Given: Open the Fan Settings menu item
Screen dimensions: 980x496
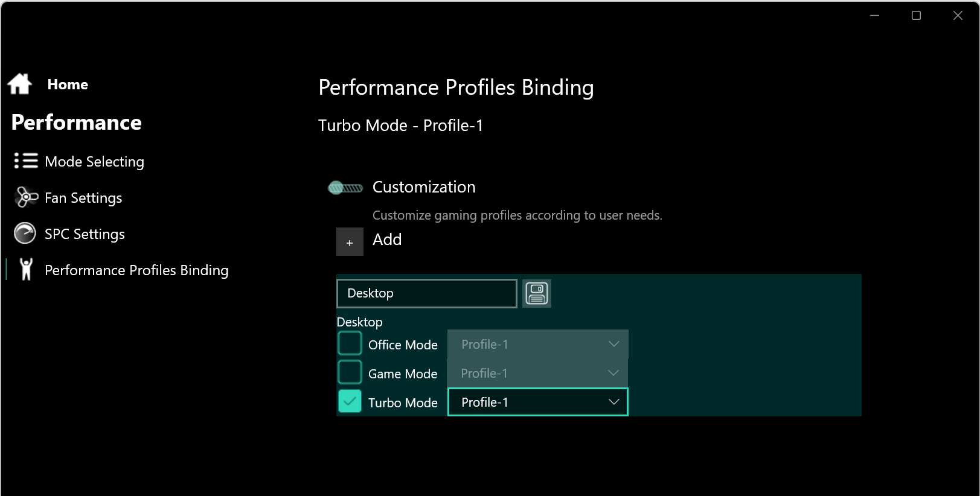Looking at the screenshot, I should (83, 198).
